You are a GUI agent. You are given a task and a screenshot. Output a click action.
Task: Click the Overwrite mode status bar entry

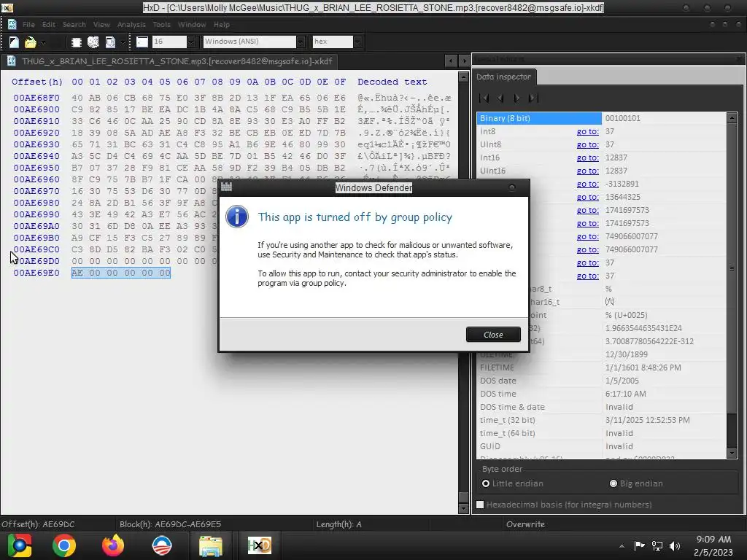click(525, 524)
